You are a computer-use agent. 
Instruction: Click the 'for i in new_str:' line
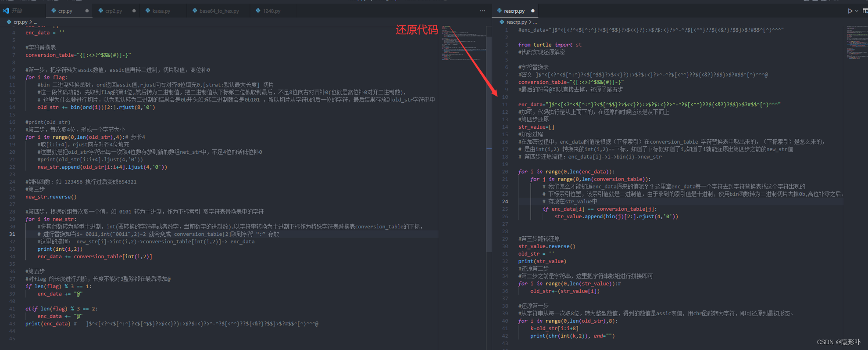pos(51,219)
